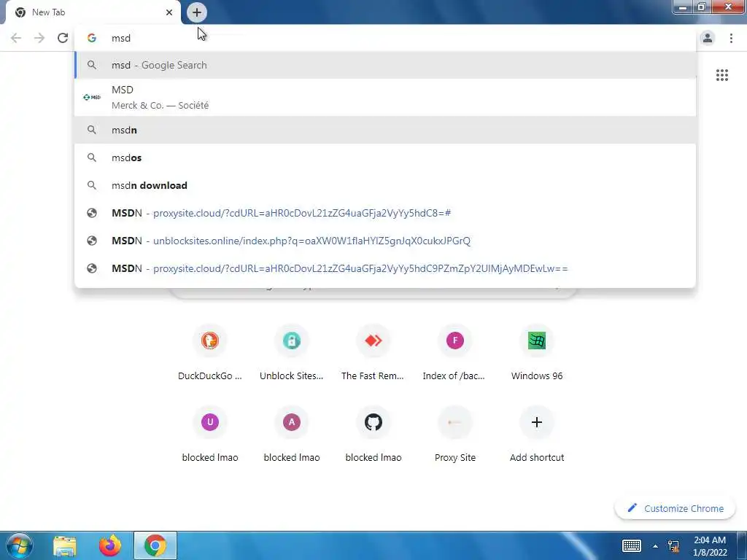Viewport: 747px width, 560px height.
Task: Open Chrome's three-dot menu
Action: pos(731,38)
